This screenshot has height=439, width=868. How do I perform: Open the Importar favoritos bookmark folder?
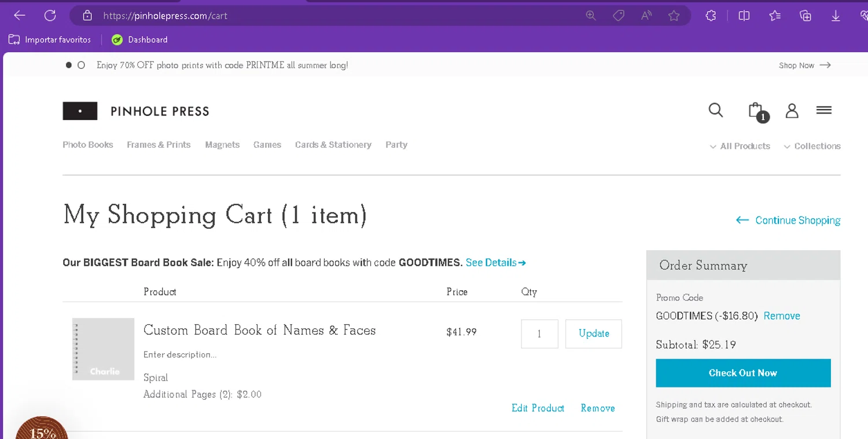pos(50,39)
